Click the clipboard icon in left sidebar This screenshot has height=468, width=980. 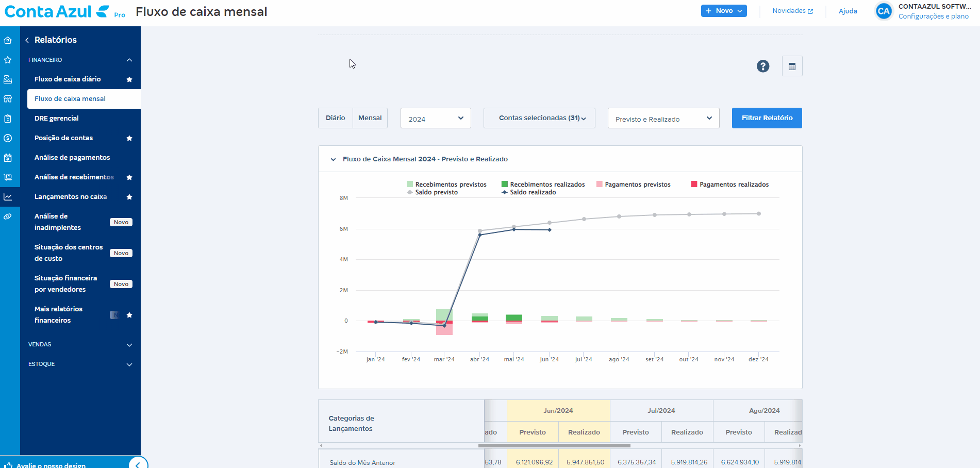coord(8,119)
